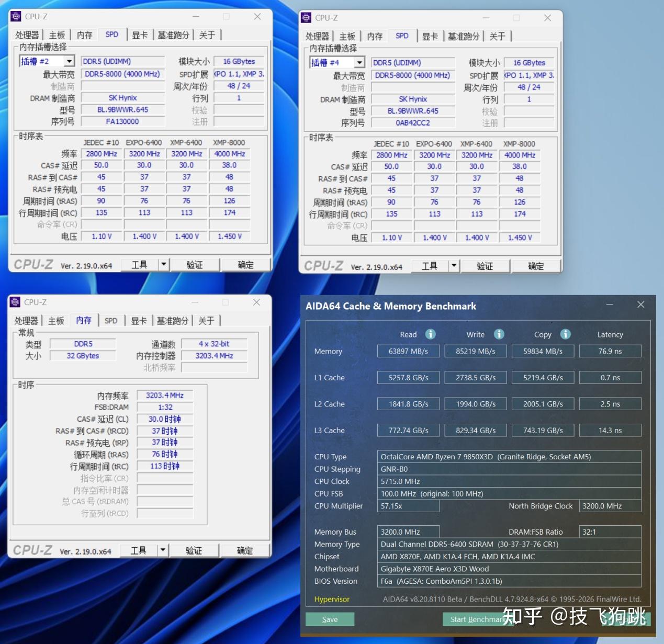Click 验证 button in memory tab window
Image resolution: width=664 pixels, height=644 pixels.
pos(194,550)
